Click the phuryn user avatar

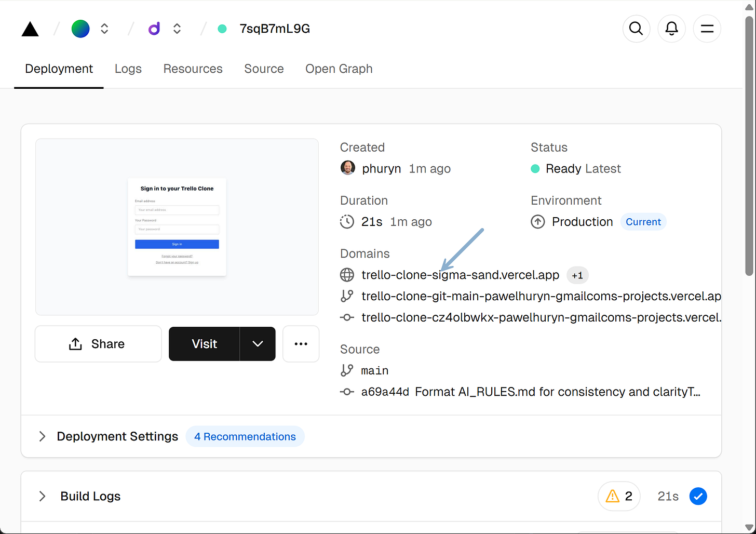click(x=348, y=168)
